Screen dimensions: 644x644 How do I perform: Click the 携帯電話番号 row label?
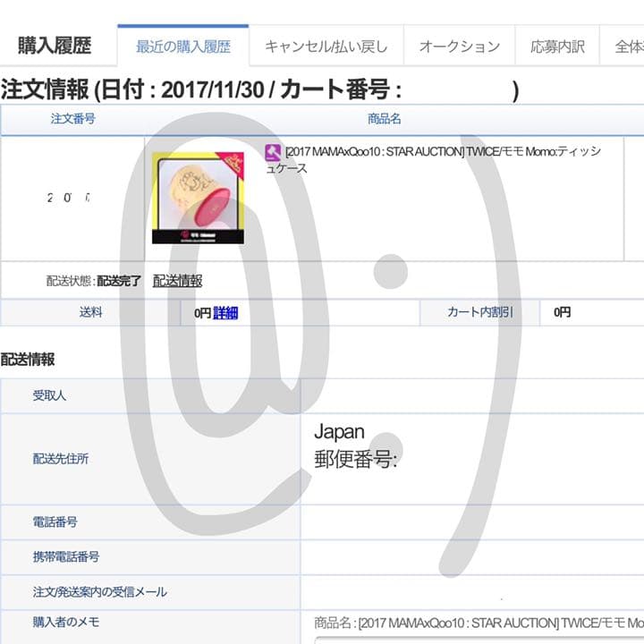[66, 557]
